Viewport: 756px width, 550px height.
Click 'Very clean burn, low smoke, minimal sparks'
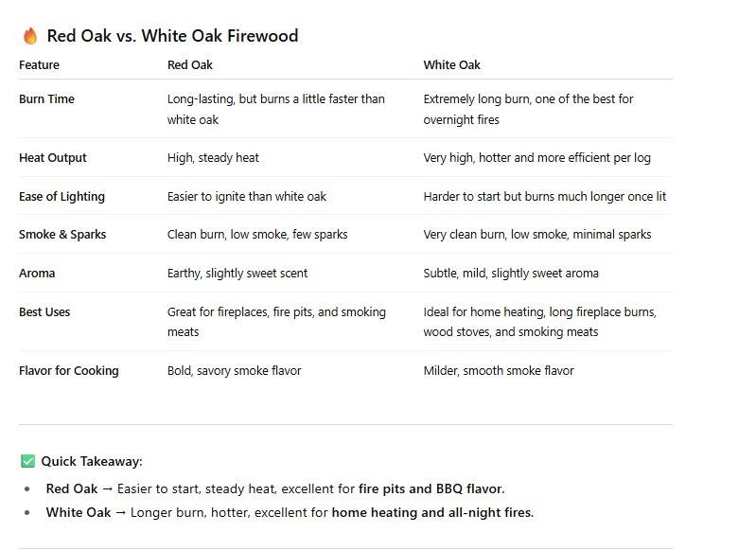(x=537, y=235)
